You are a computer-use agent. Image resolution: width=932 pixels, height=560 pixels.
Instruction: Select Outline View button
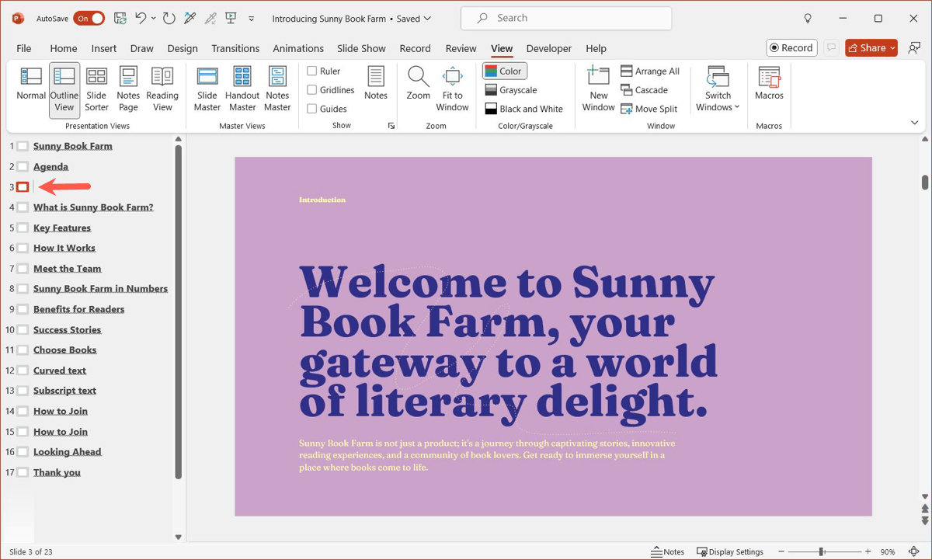(64, 90)
